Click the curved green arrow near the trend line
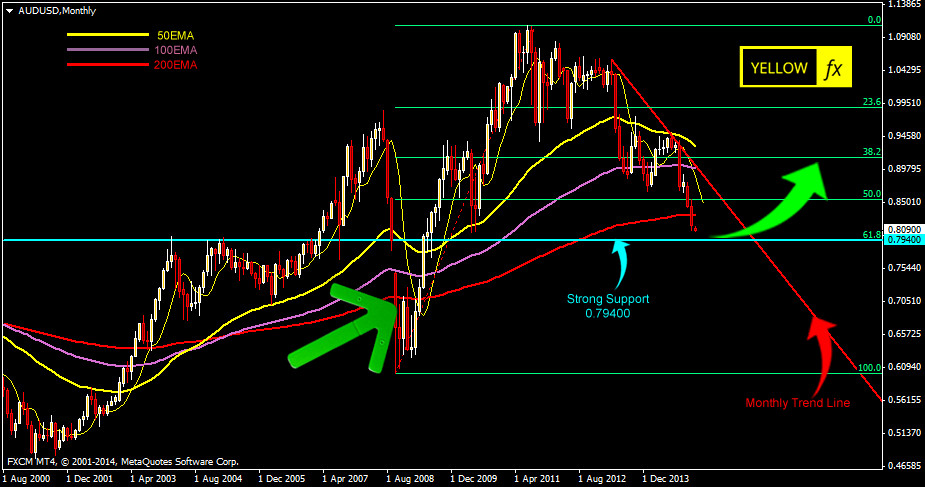The width and height of the screenshot is (925, 487). coord(775,203)
